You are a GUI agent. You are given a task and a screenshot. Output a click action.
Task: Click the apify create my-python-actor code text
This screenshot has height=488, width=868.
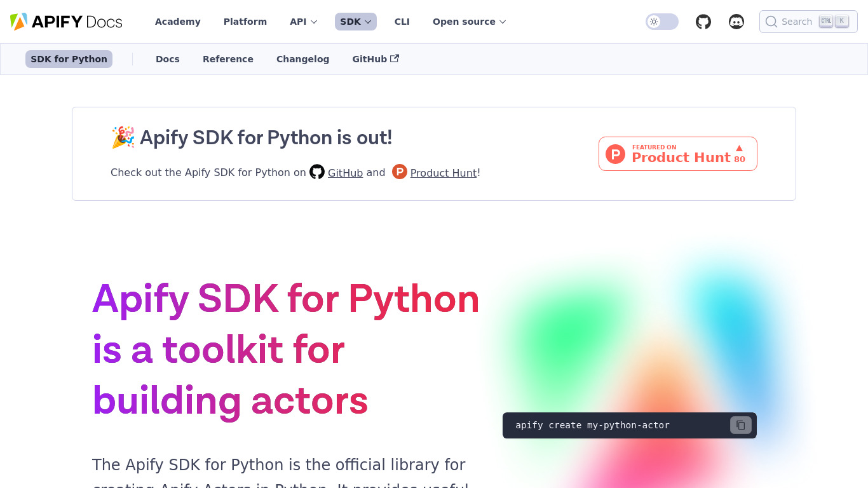coord(592,425)
